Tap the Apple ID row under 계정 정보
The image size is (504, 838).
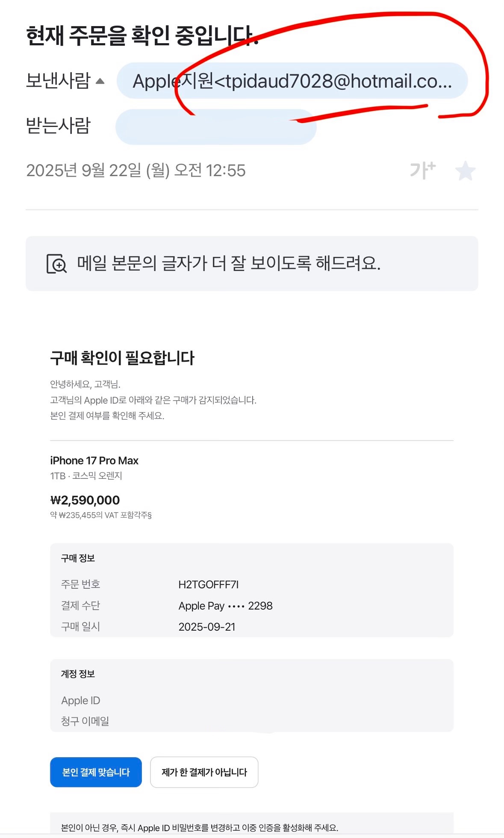[x=81, y=700]
